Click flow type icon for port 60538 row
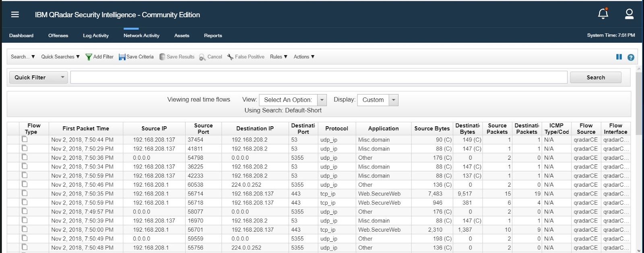The width and height of the screenshot is (644, 253). click(25, 184)
